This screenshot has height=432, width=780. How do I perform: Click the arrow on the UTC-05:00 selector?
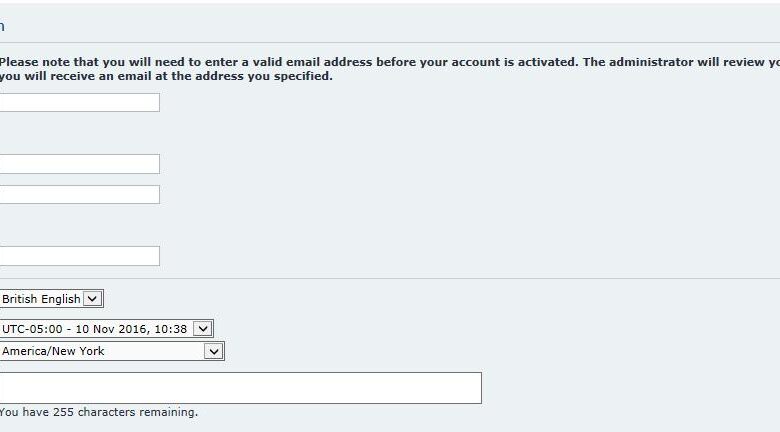click(x=203, y=329)
